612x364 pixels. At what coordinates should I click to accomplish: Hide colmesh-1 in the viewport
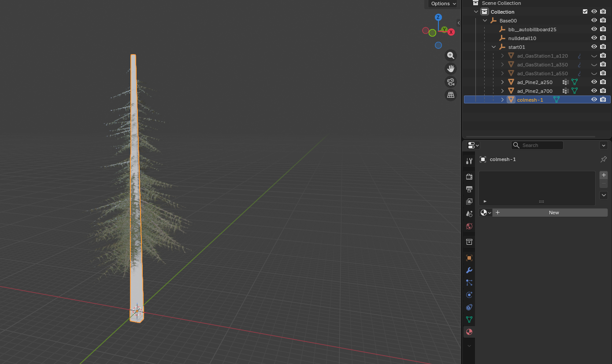click(x=594, y=99)
